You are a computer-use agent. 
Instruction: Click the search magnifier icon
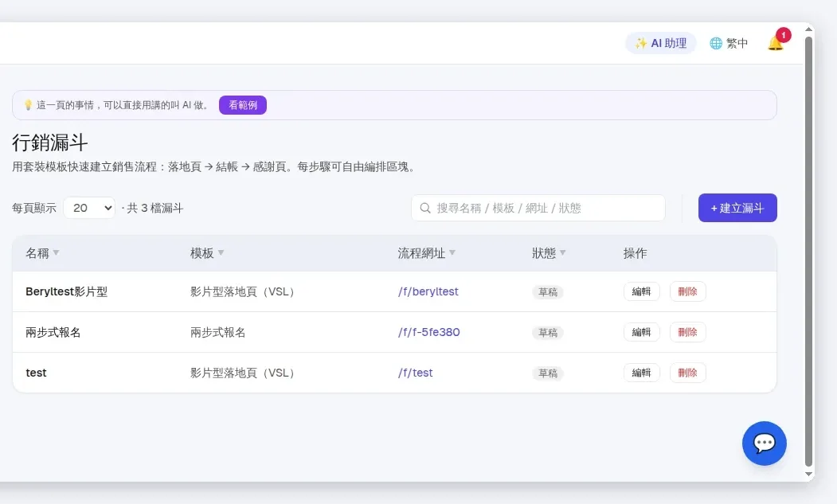tap(425, 208)
